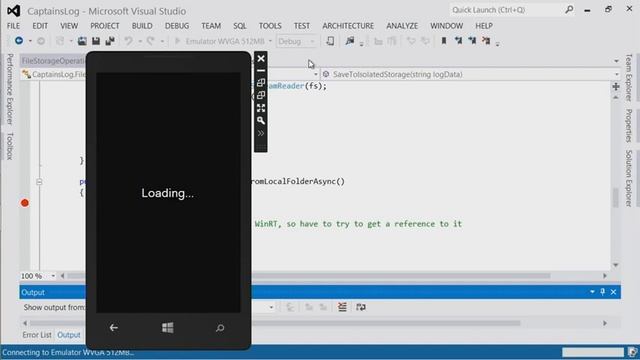Click the Device window toolbar icon

330,41
